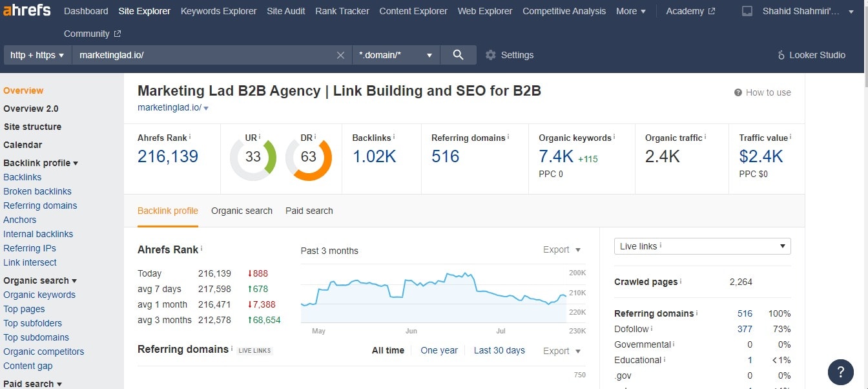Clear the URL field with the X icon

(340, 55)
